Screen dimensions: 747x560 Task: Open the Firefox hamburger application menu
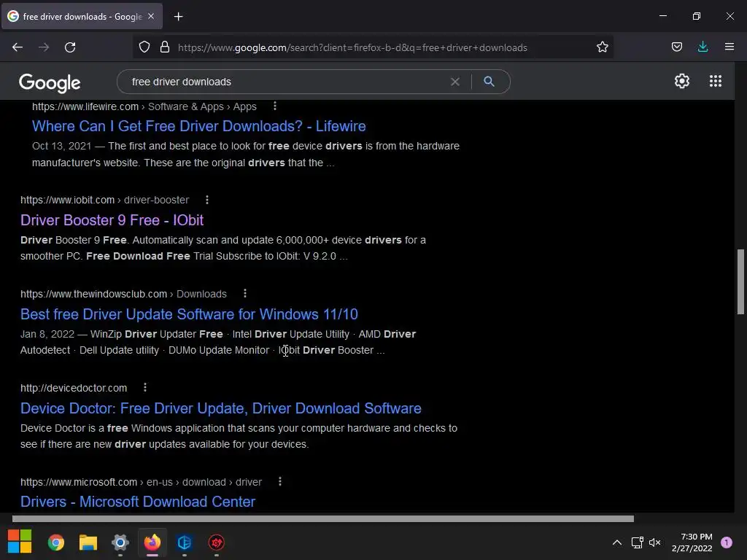[x=729, y=47]
